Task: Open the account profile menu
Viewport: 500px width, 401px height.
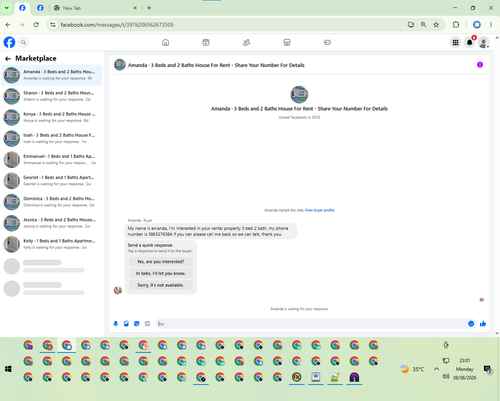Action: click(x=484, y=42)
